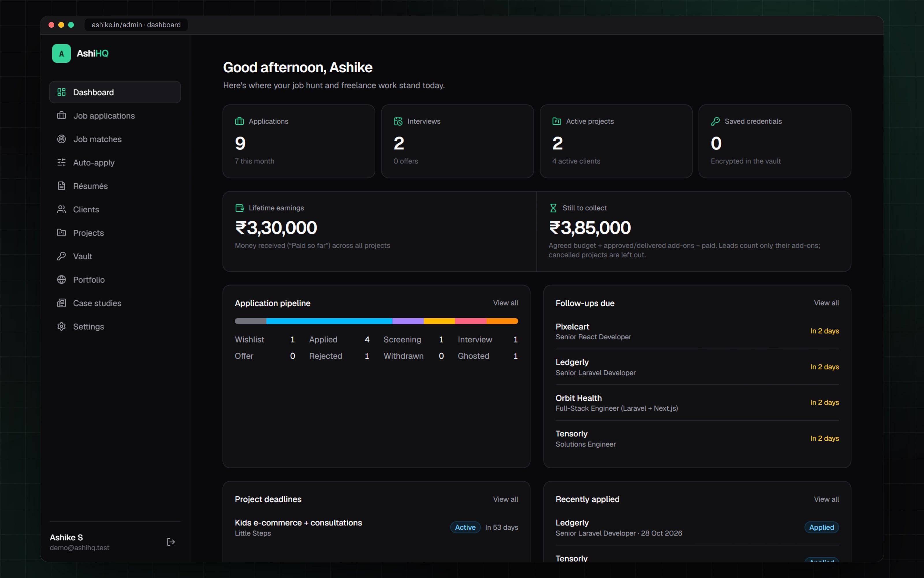Screen dimensions: 924x578
Task: Open the Job applications menu item
Action: (x=115, y=115)
